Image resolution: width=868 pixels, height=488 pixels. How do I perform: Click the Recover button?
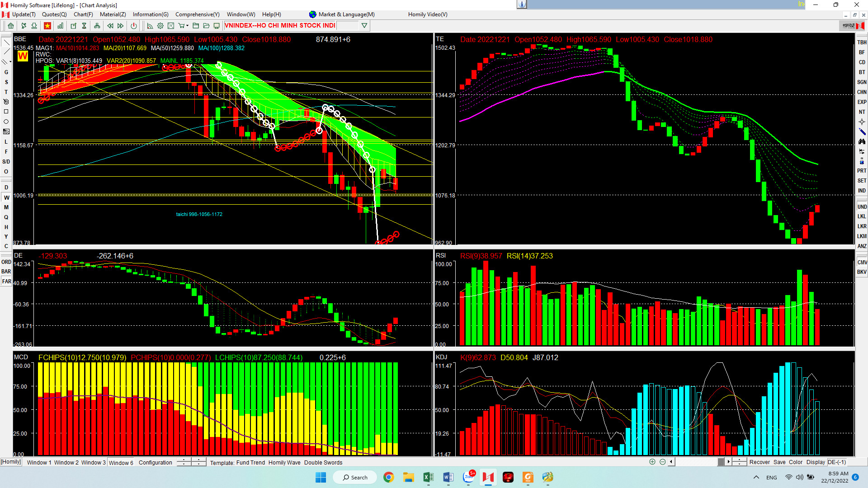tap(759, 462)
